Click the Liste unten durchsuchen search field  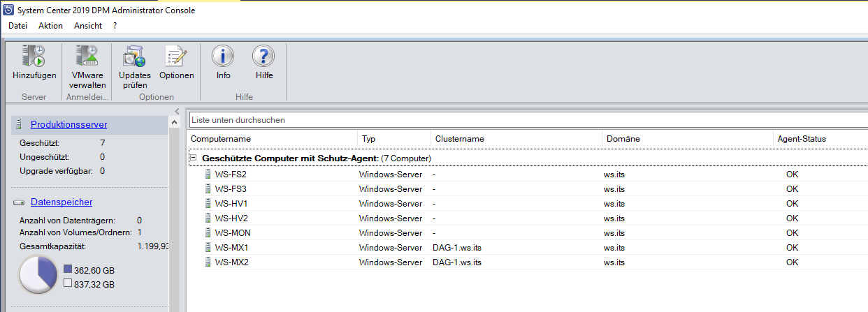(x=528, y=119)
